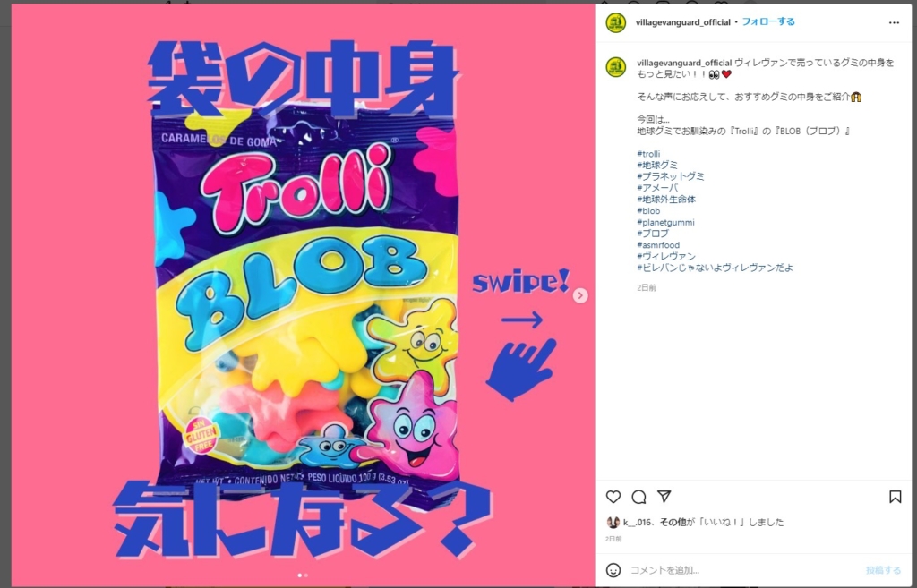The image size is (917, 588).
Task: Click villagevanguard_official avatar in post header
Action: coord(616,22)
